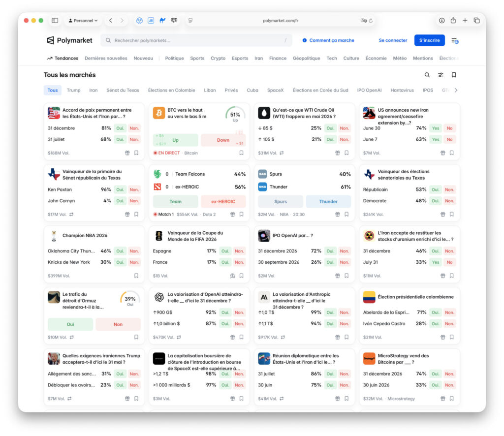Click the Polymarket logo icon

51,40
